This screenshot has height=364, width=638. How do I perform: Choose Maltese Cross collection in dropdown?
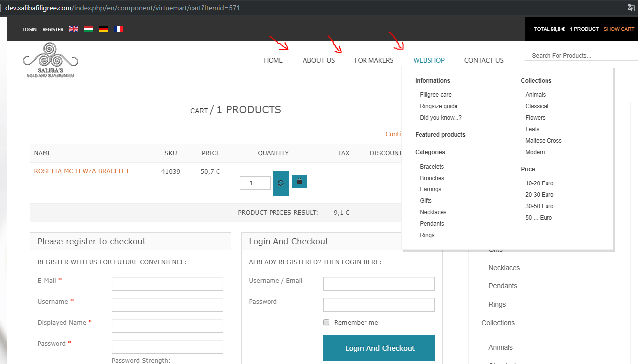tap(544, 141)
